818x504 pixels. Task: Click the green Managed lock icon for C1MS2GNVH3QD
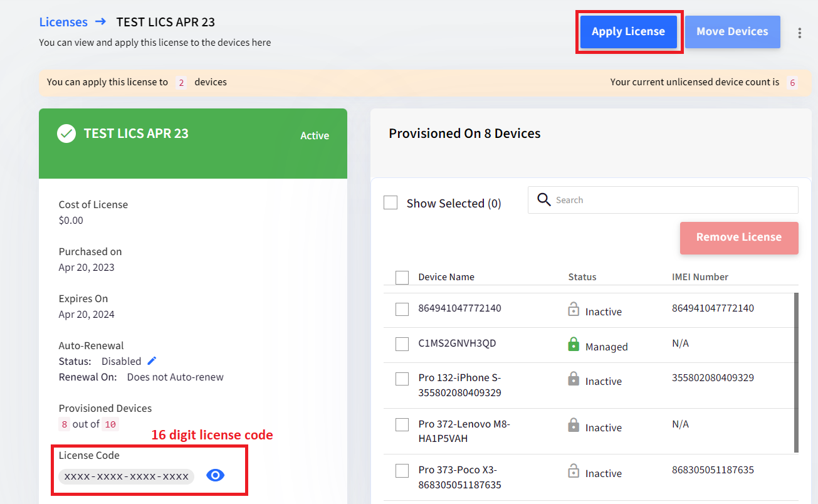pyautogui.click(x=574, y=345)
